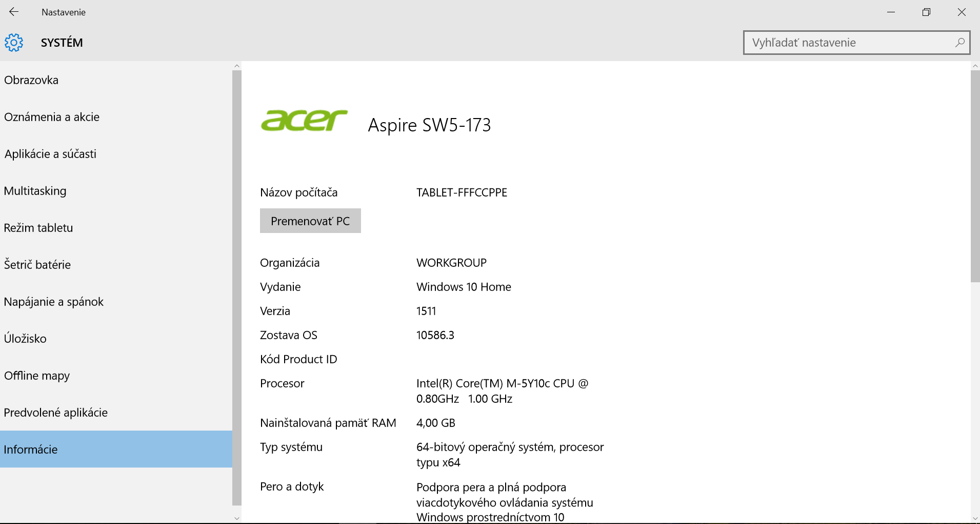The image size is (980, 524).
Task: Focus the Vyhľadať nastavenie search field
Action: pyautogui.click(x=856, y=43)
